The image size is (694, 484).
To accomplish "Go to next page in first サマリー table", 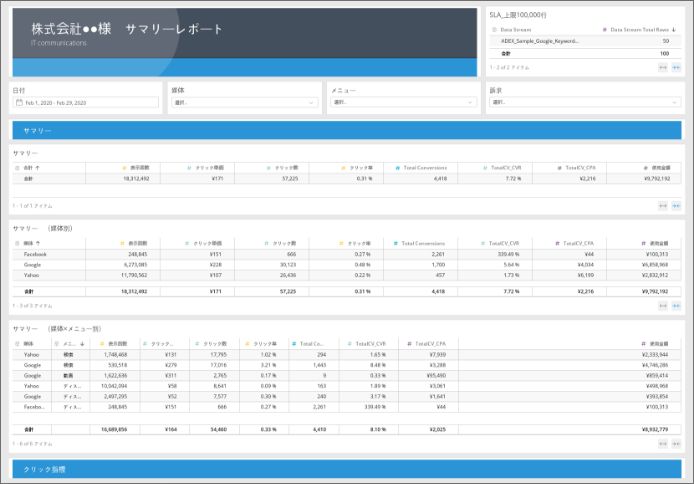I will (x=676, y=206).
